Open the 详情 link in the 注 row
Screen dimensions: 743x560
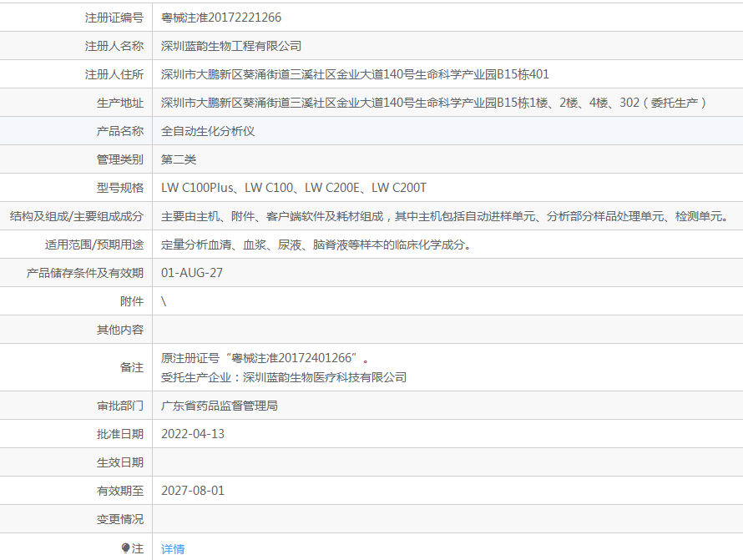tap(173, 548)
